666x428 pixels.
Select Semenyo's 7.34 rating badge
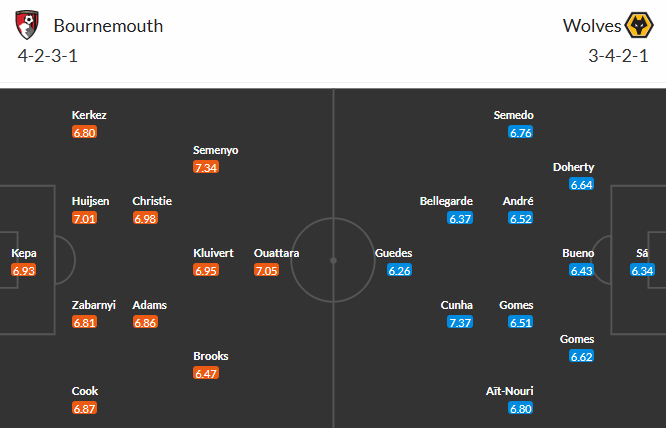point(206,167)
